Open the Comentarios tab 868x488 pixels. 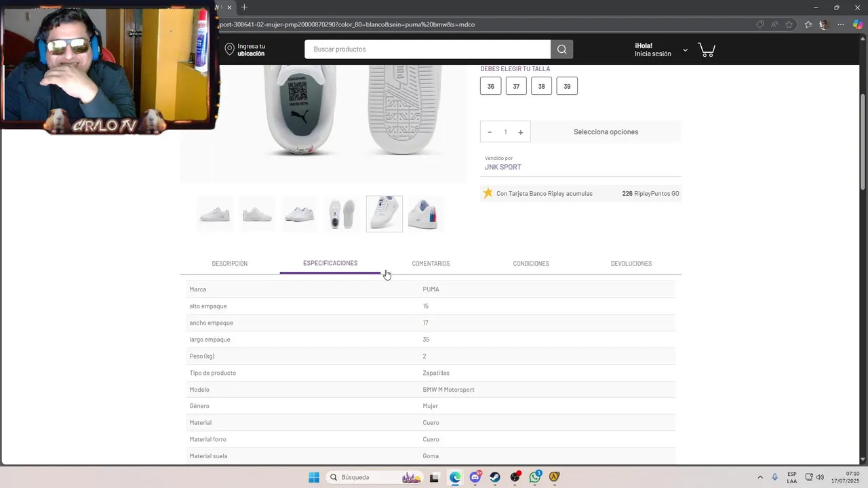431,264
